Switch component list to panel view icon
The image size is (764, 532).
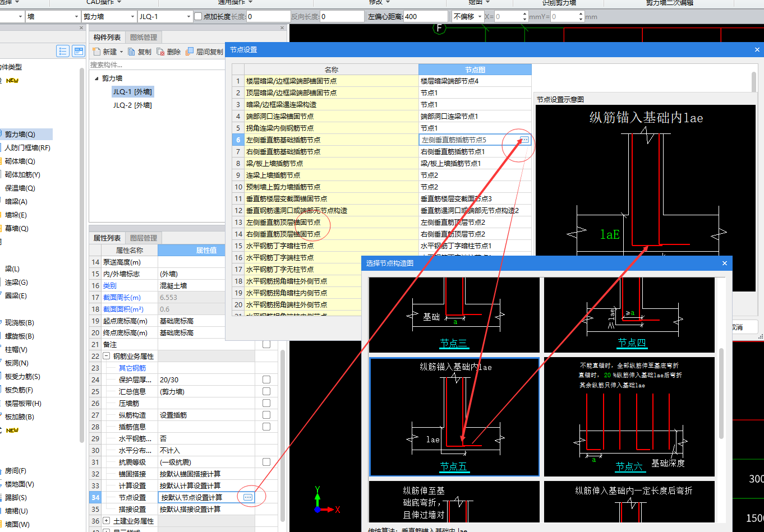tap(79, 52)
